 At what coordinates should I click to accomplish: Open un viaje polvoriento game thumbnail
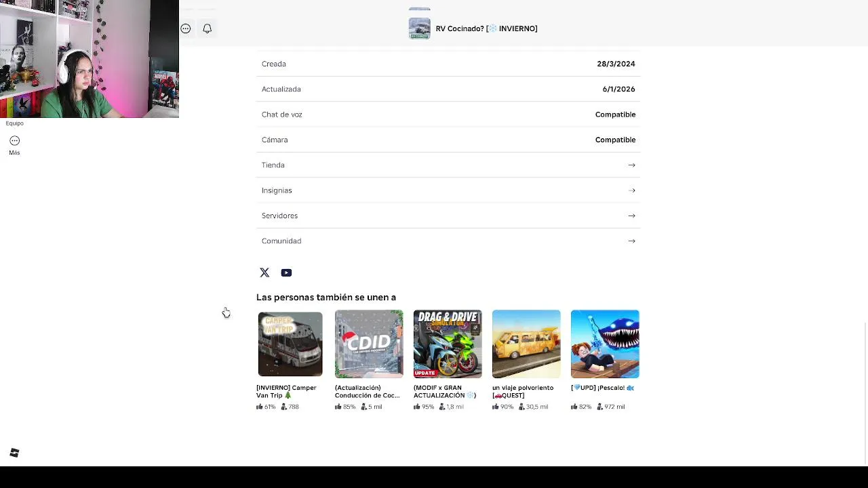pos(526,344)
